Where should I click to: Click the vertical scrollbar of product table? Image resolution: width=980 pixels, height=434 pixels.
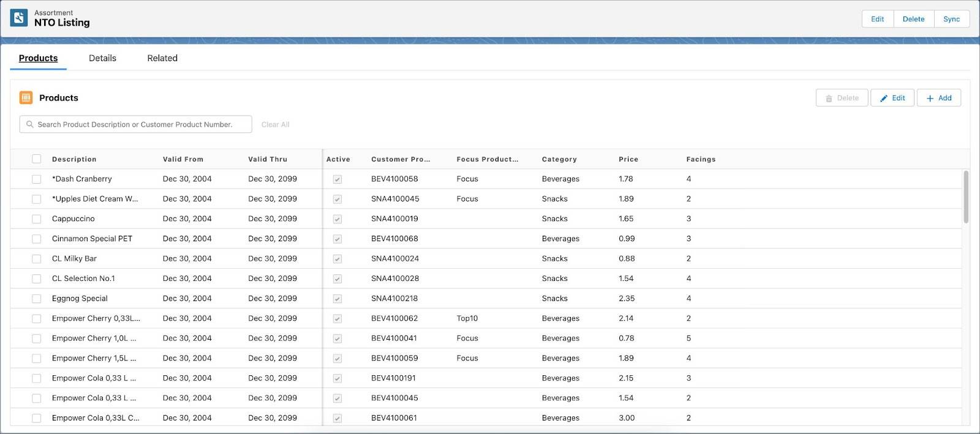click(966, 196)
